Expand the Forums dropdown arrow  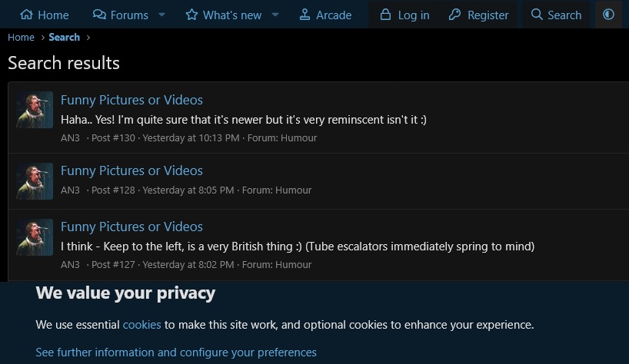pyautogui.click(x=162, y=15)
